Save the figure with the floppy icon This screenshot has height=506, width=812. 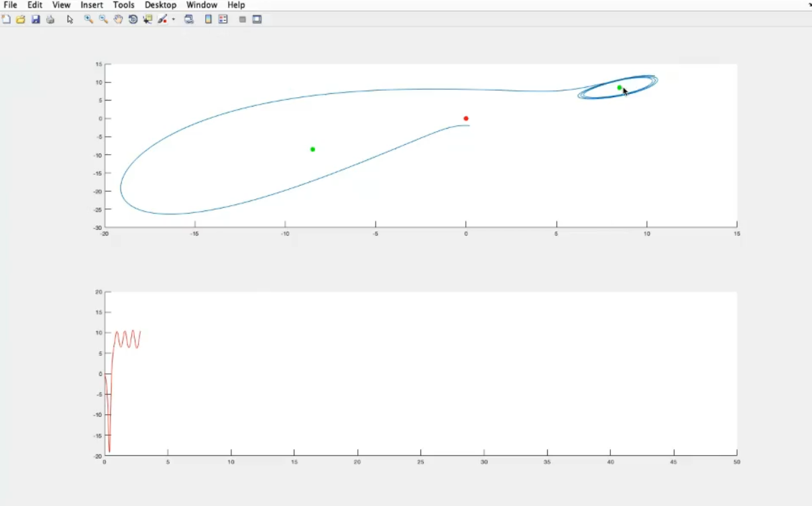(36, 19)
